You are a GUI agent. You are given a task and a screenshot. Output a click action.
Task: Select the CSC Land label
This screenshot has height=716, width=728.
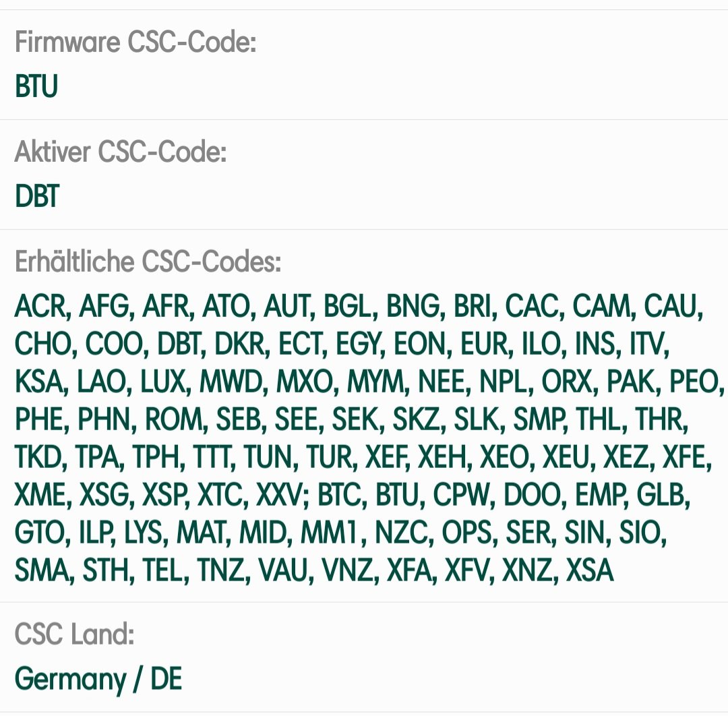[74, 634]
